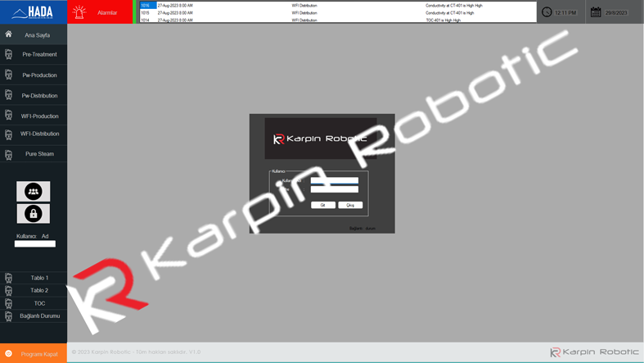The width and height of the screenshot is (644, 363).
Task: Click the WFI-Distribution sidebar icon
Action: (9, 135)
